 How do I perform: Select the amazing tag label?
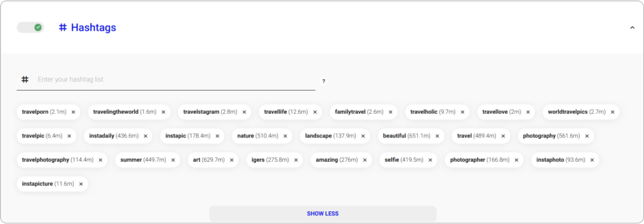pos(327,160)
